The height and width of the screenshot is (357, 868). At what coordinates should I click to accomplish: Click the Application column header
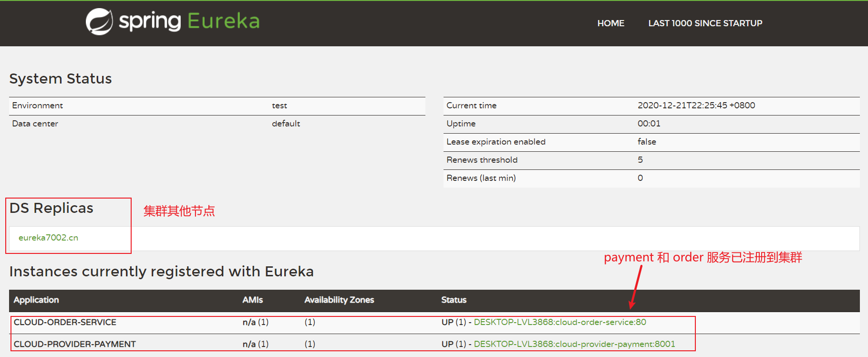pyautogui.click(x=36, y=300)
